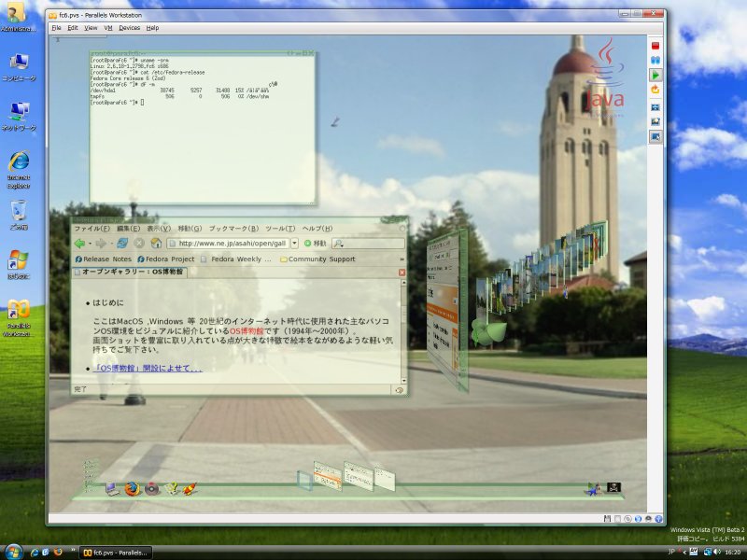Click the Windows Vista Start button

(13, 552)
